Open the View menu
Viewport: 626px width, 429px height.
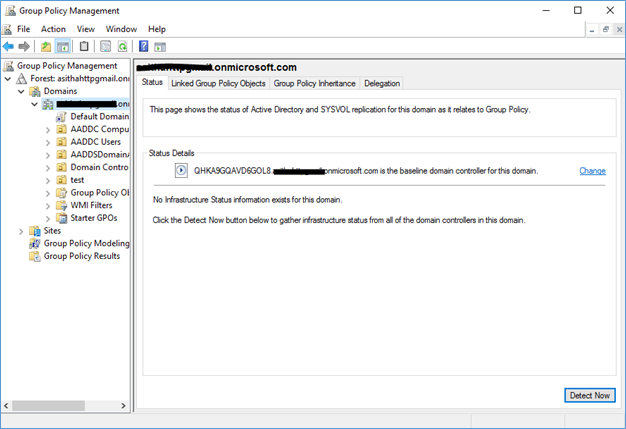pyautogui.click(x=86, y=29)
